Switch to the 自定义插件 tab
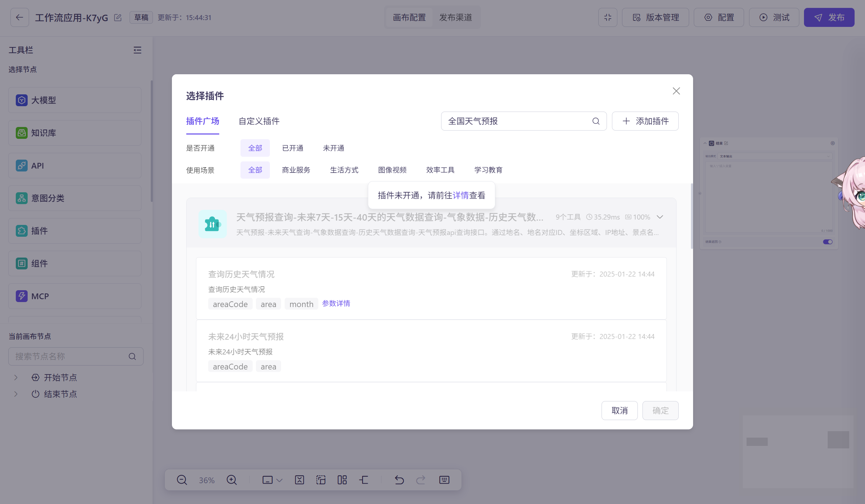This screenshot has width=865, height=504. point(259,121)
